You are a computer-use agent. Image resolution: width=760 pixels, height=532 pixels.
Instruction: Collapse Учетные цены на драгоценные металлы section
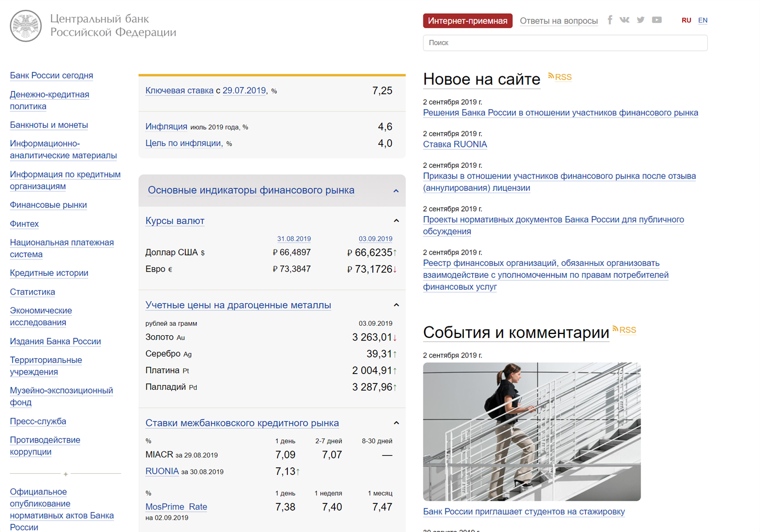396,305
